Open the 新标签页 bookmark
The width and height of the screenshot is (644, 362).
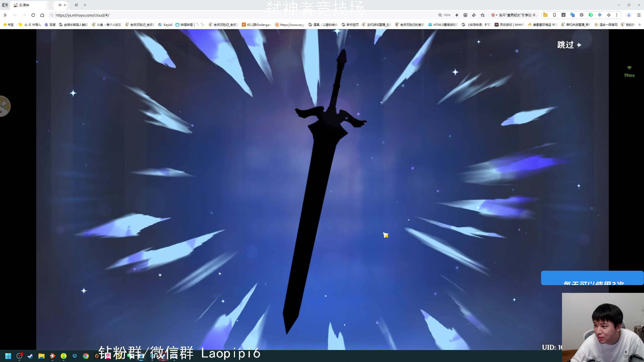point(350,25)
